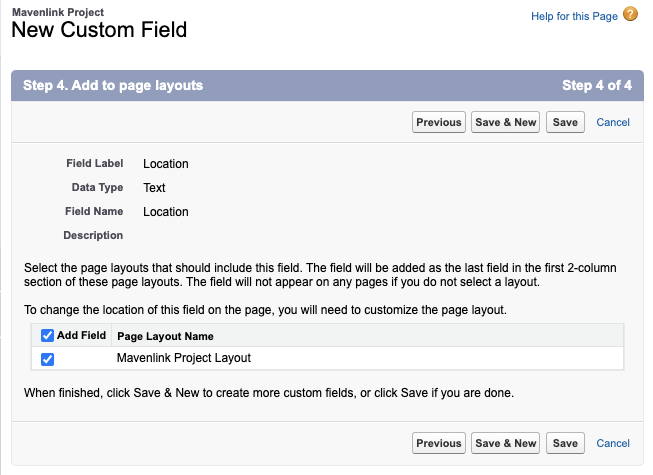The width and height of the screenshot is (653, 475).
Task: Click the top Cancel link
Action: [613, 122]
